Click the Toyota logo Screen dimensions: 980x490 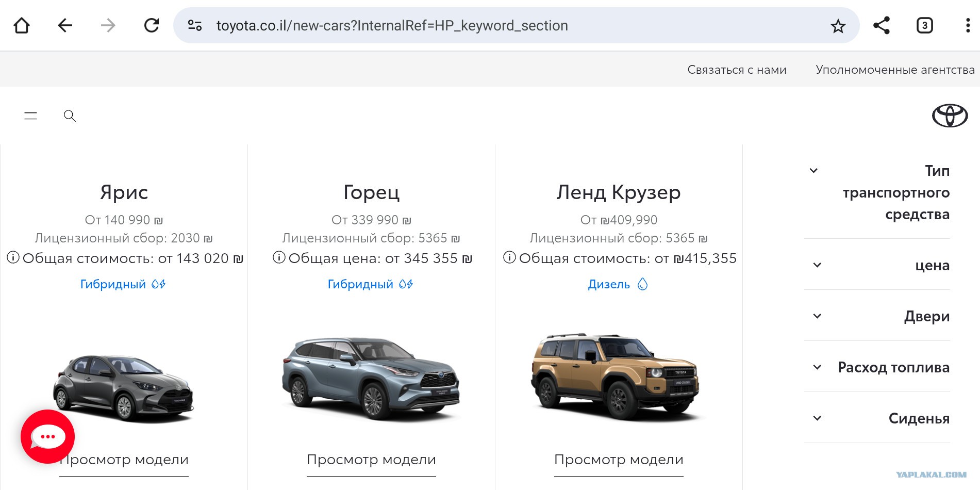(950, 116)
